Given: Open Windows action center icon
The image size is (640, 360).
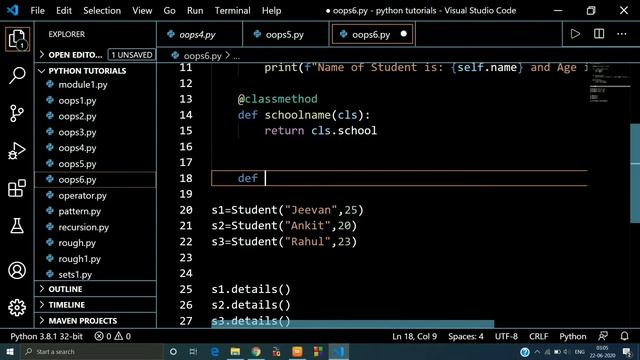Looking at the screenshot, I should click(x=627, y=351).
